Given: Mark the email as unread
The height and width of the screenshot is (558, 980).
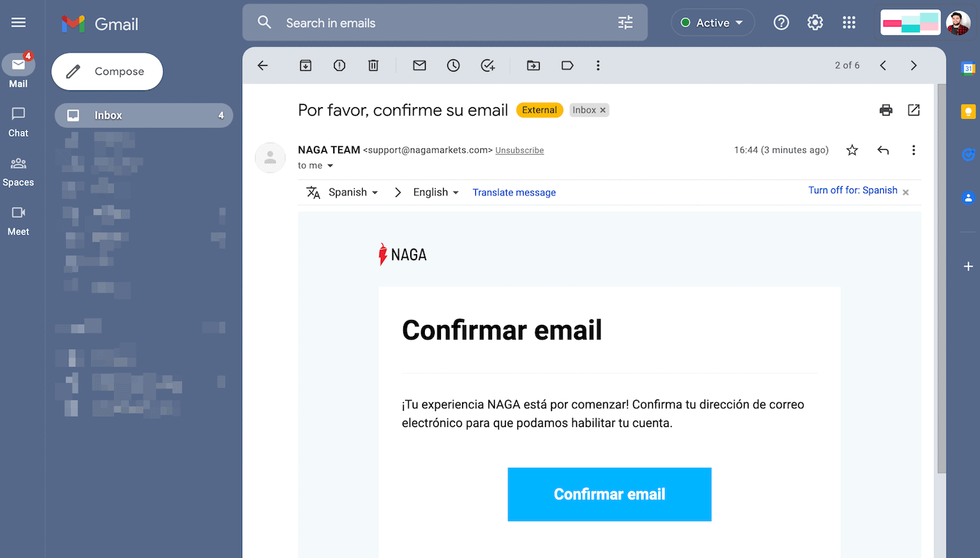Looking at the screenshot, I should click(x=419, y=65).
